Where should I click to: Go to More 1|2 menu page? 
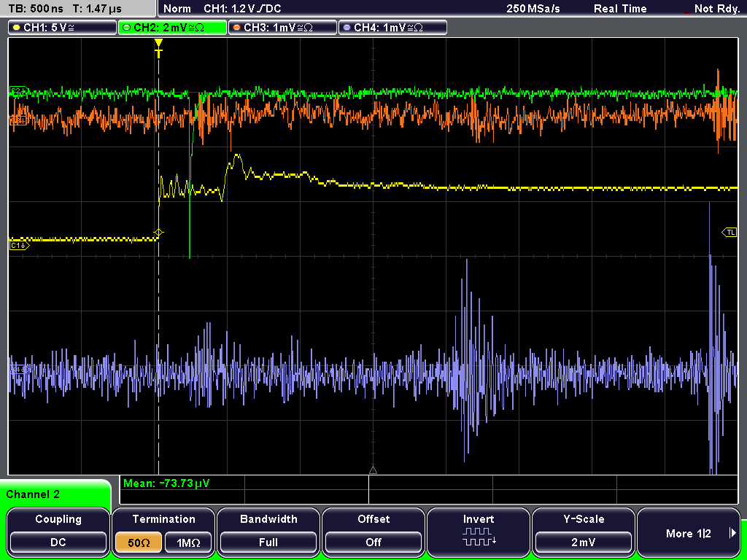(x=689, y=532)
